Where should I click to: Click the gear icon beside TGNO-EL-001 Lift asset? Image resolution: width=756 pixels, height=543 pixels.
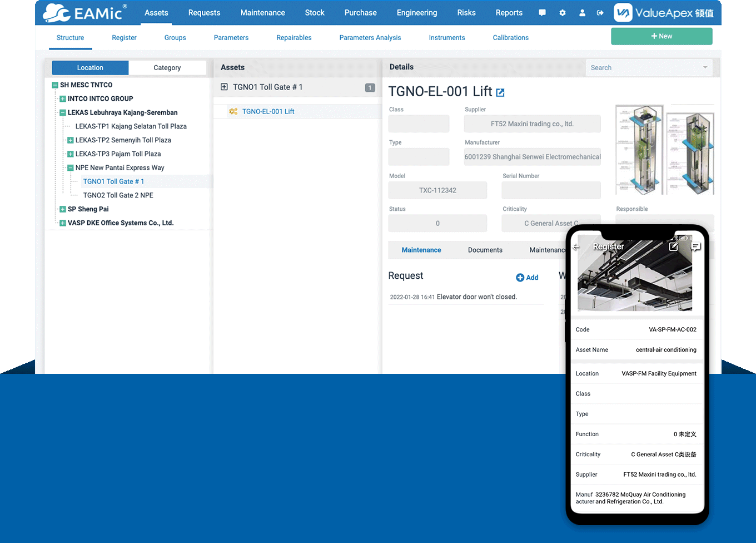(233, 111)
